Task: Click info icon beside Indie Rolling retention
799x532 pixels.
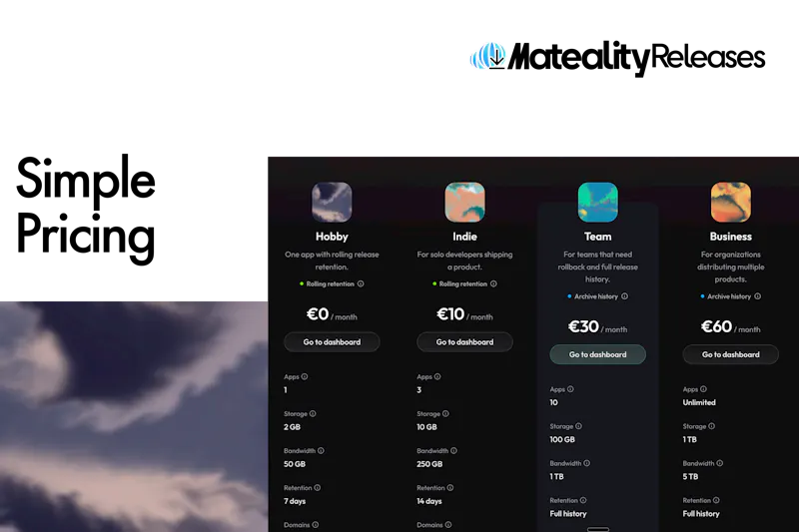Action: tap(493, 283)
